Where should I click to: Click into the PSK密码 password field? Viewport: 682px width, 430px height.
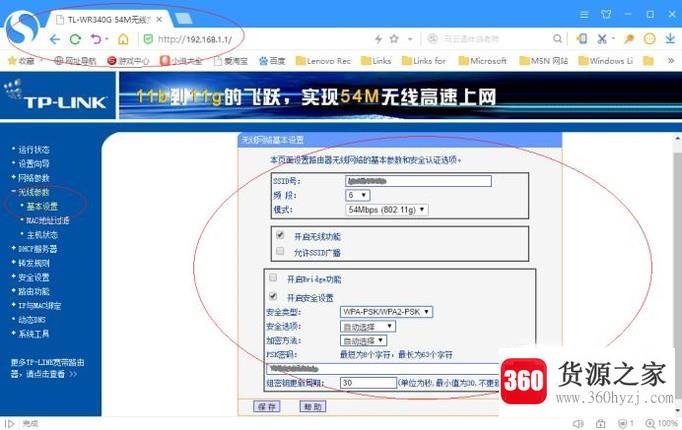point(383,369)
